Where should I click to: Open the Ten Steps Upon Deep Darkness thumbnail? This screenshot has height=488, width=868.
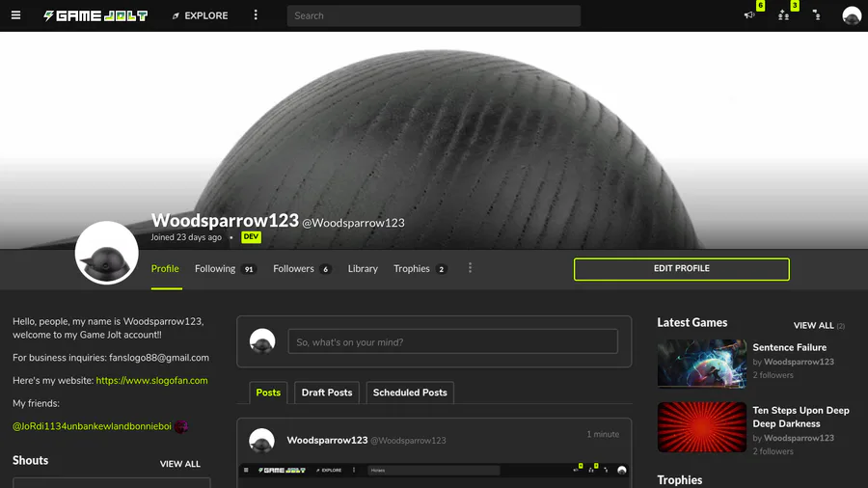[x=702, y=427]
